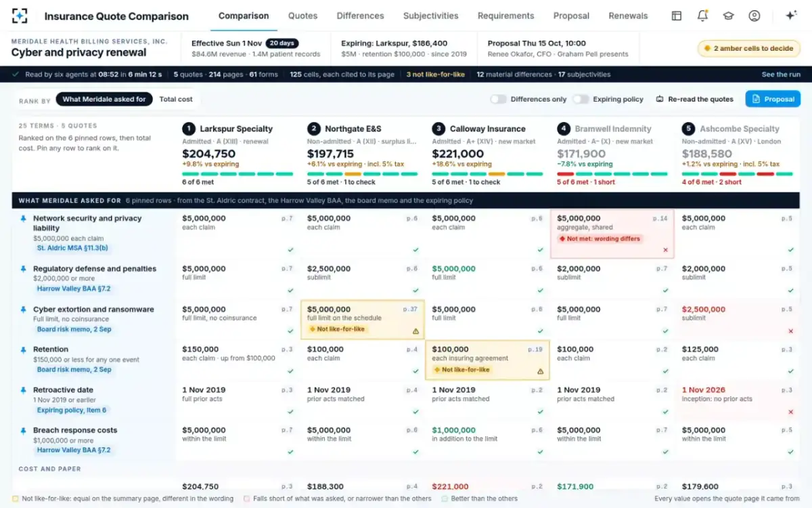Click Larkspur's 6 of 6 met progress bar

(x=238, y=174)
